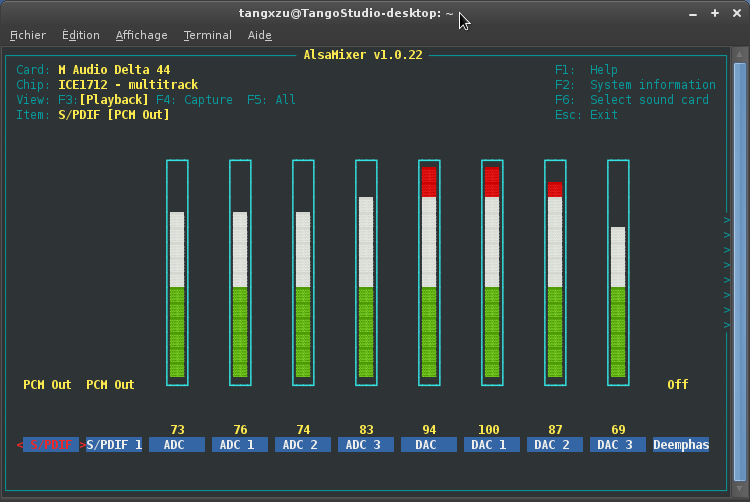Maximize the terminal window
This screenshot has height=502, width=750.
(x=715, y=13)
